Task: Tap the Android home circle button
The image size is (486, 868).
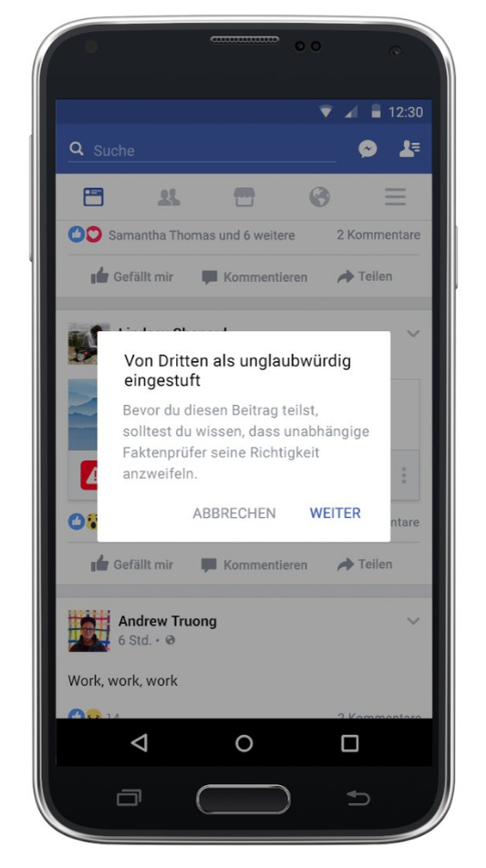Action: point(244,742)
